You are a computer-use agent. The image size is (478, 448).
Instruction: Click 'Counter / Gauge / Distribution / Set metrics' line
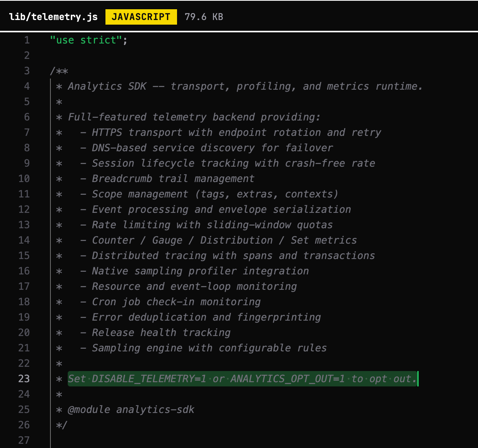click(x=206, y=240)
